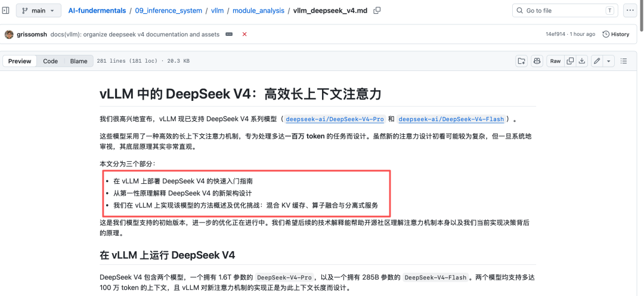Ask Copilot about this file
Image resolution: width=644 pixels, height=296 pixels.
537,61
